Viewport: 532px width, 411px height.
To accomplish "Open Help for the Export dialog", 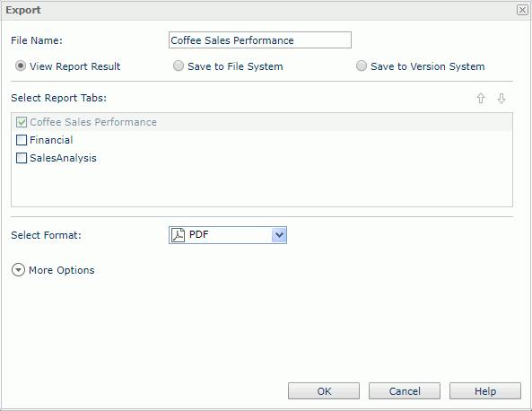I will point(485,391).
